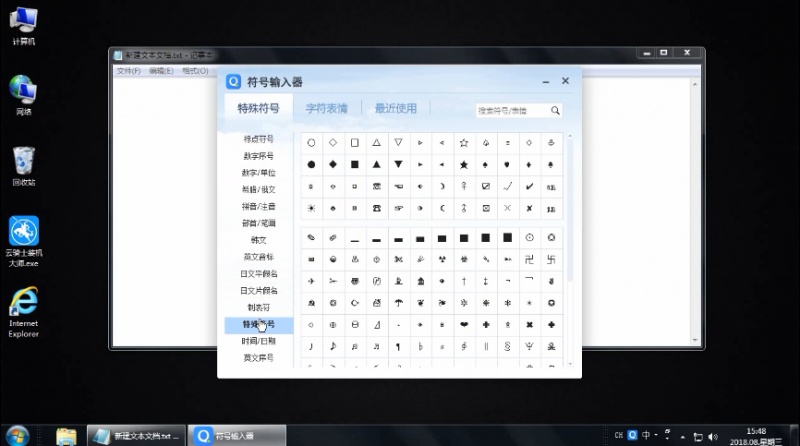
Task: Open the 回收站 desktop icon
Action: pos(23,166)
